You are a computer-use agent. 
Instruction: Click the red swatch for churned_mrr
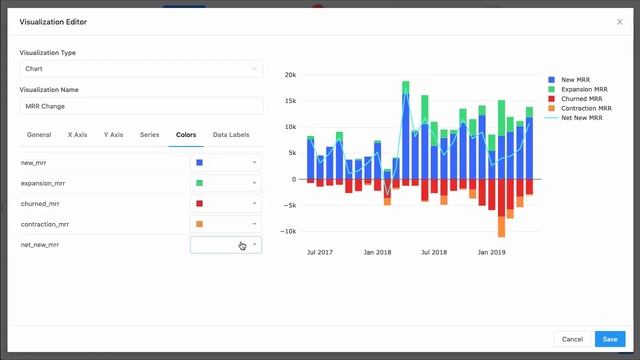click(200, 203)
